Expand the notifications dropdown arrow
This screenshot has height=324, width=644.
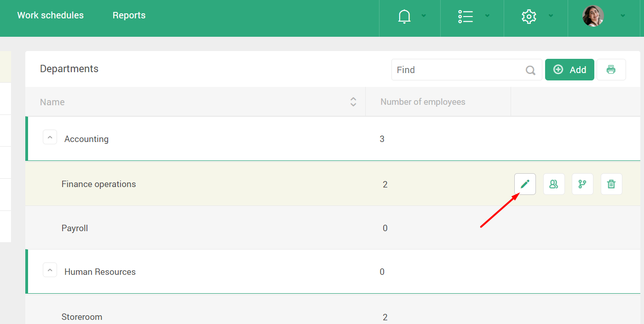tap(424, 16)
